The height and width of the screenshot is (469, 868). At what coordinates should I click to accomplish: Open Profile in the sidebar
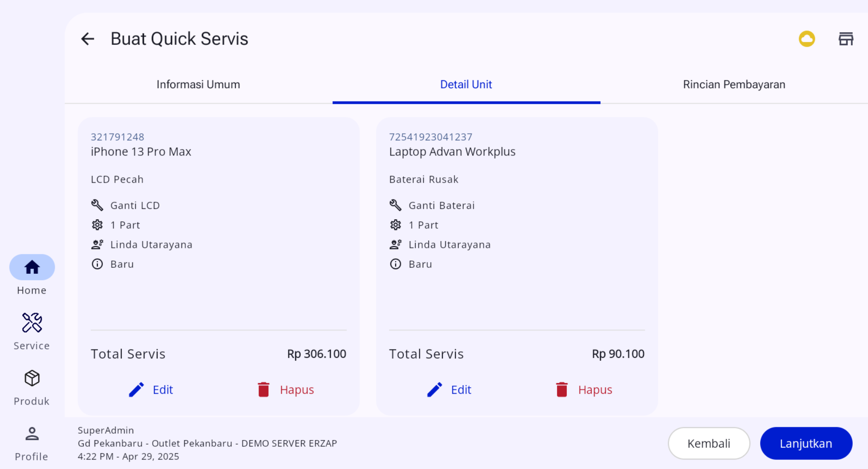pos(32,443)
